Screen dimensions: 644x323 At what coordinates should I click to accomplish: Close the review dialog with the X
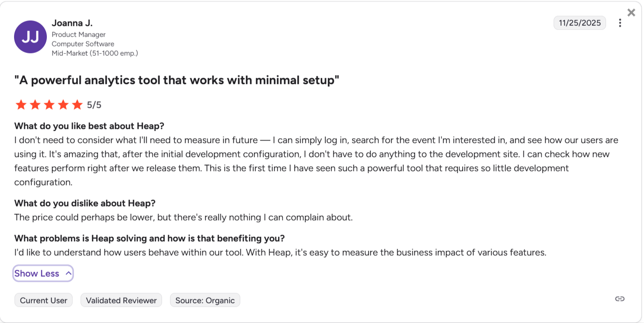pos(631,13)
